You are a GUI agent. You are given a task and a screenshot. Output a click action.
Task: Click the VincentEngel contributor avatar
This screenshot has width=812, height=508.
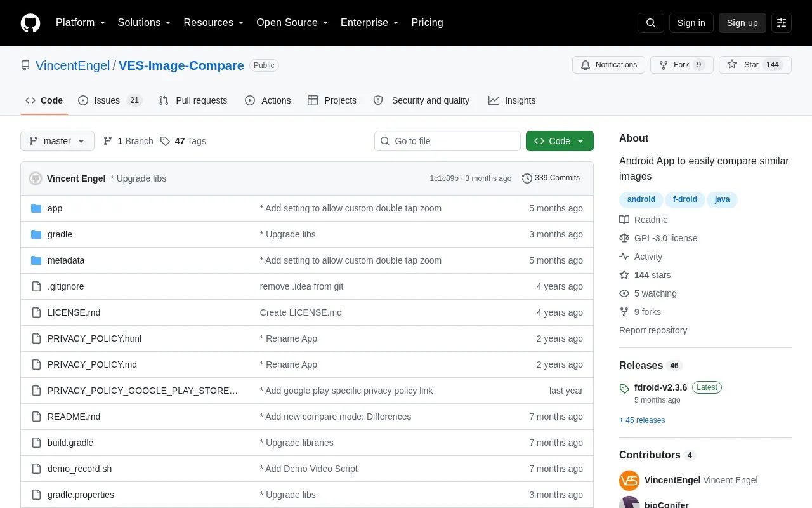(x=629, y=480)
